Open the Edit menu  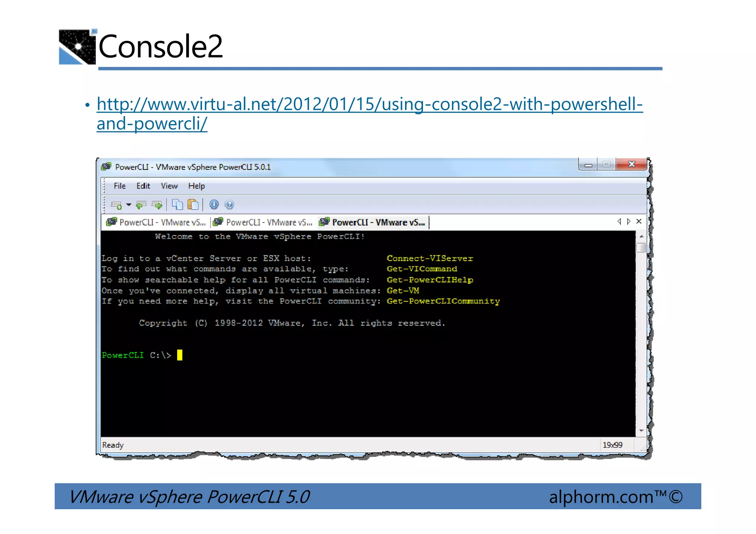pyautogui.click(x=143, y=186)
